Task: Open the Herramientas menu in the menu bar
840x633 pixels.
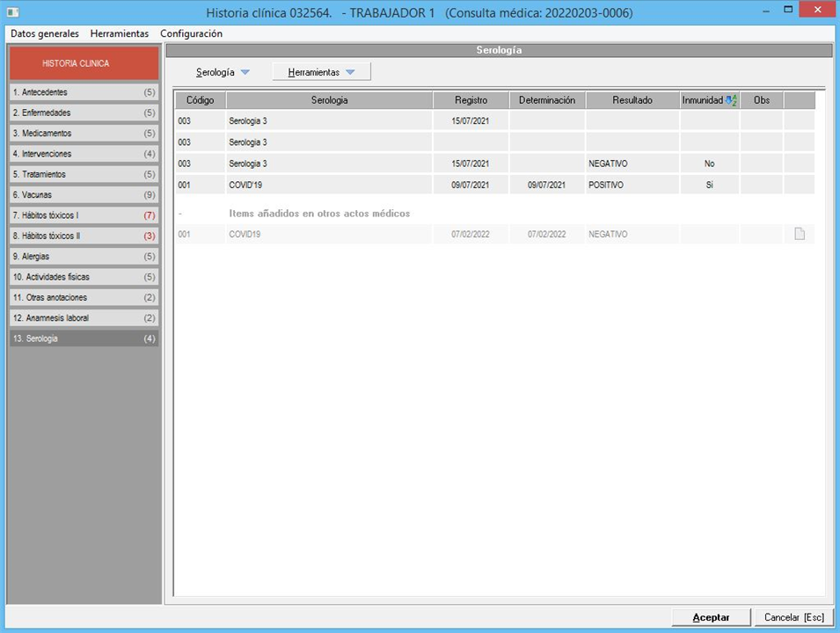Action: click(120, 33)
